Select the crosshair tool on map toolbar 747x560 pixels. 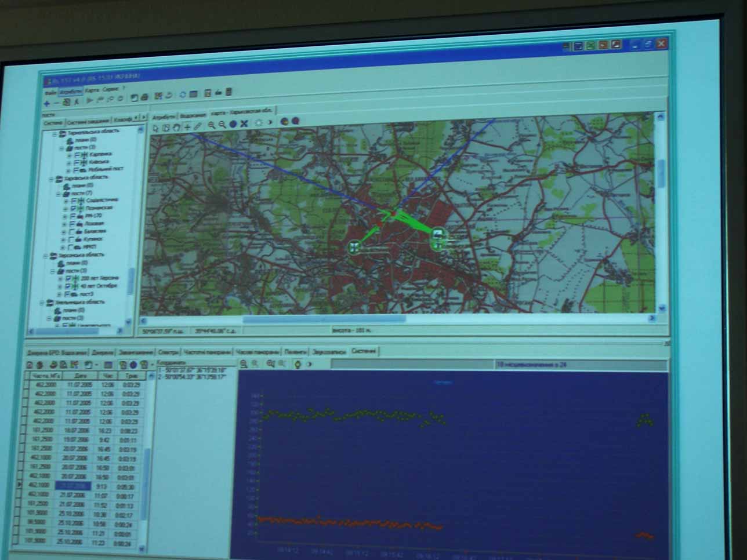pos(187,126)
